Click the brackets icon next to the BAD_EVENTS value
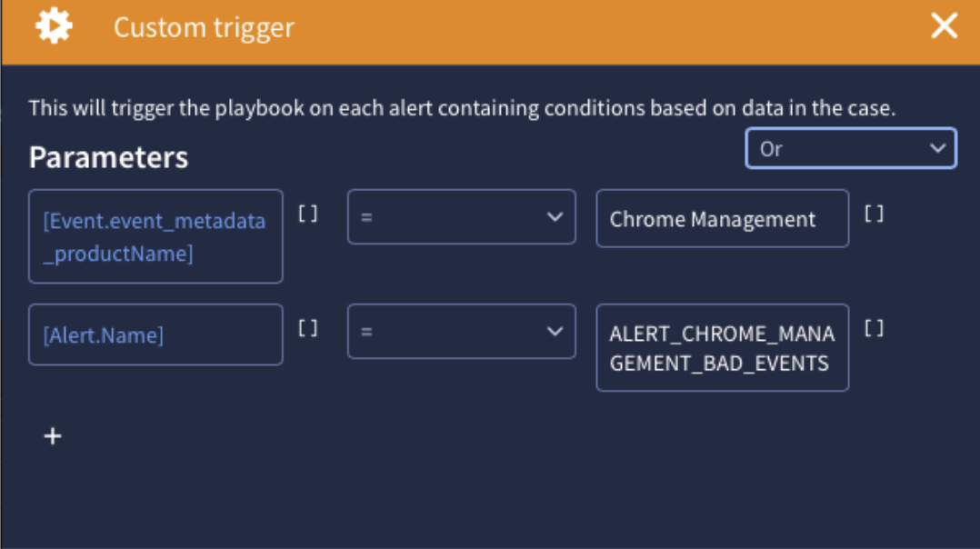980x549 pixels. 874,328
